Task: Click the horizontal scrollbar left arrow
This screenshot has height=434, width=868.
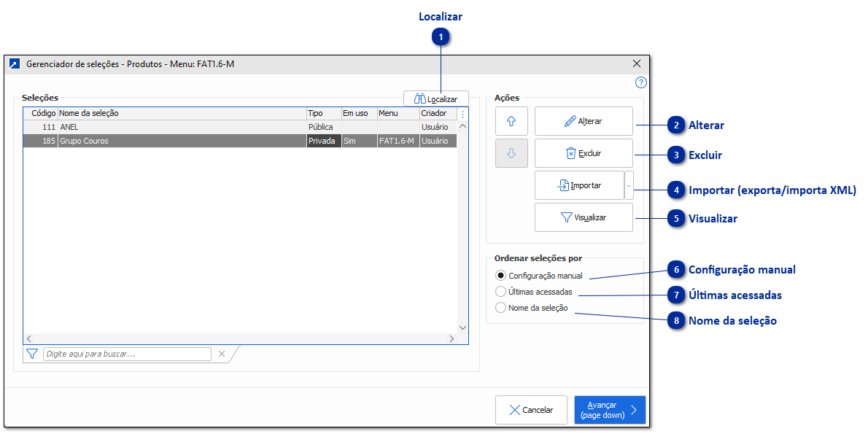Action: pos(28,338)
